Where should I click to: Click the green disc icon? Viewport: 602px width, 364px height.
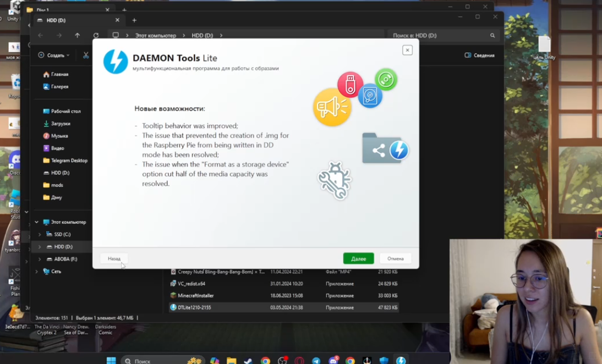386,79
